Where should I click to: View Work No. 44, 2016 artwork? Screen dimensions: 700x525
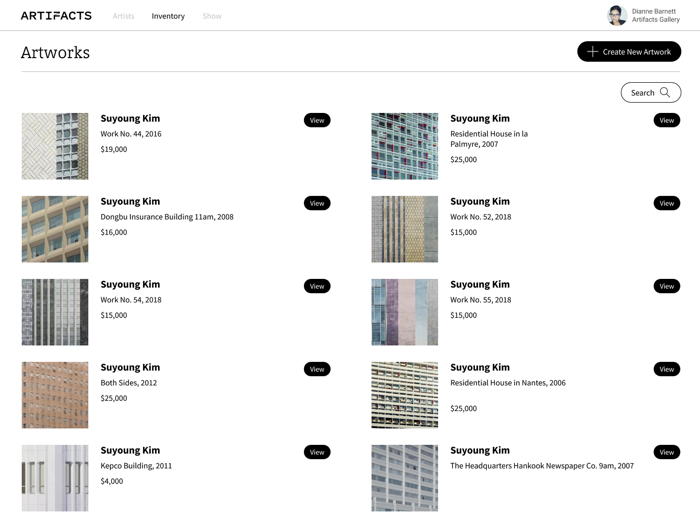[317, 120]
